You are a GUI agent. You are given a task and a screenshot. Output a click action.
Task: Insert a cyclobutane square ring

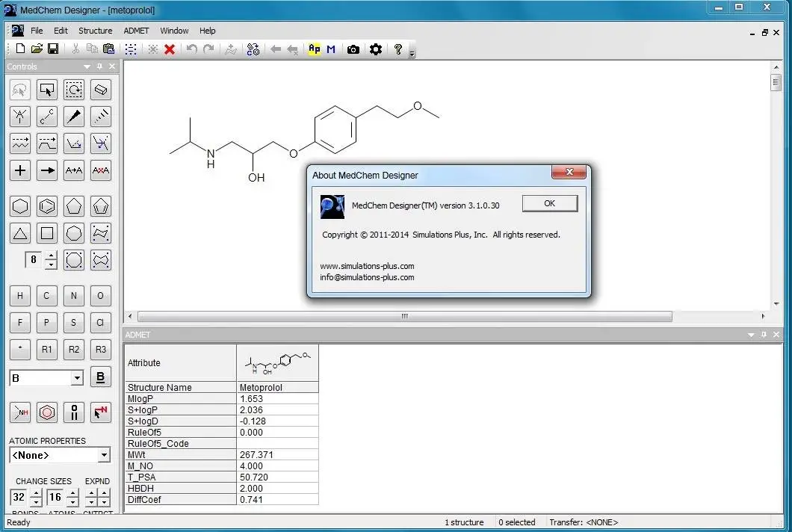47,233
